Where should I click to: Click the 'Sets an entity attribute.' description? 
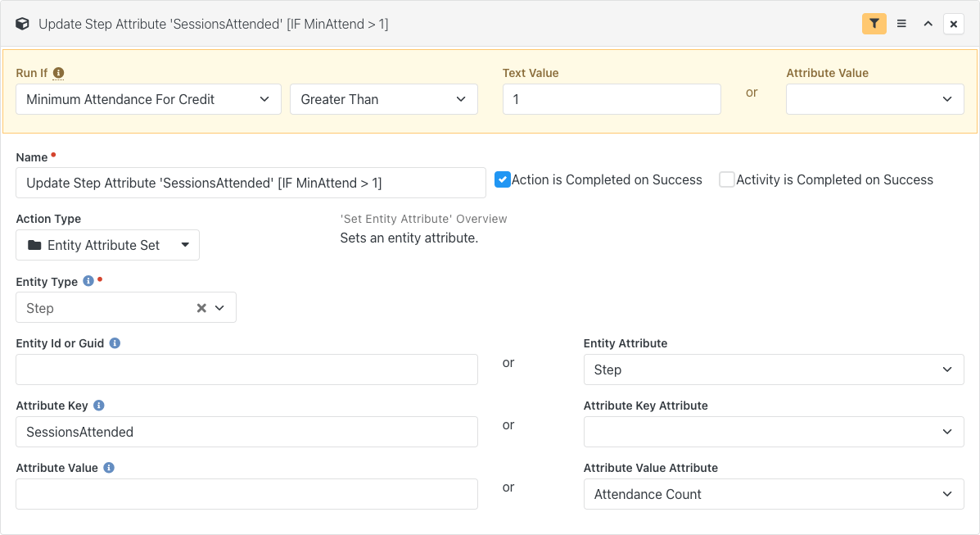pyautogui.click(x=409, y=238)
